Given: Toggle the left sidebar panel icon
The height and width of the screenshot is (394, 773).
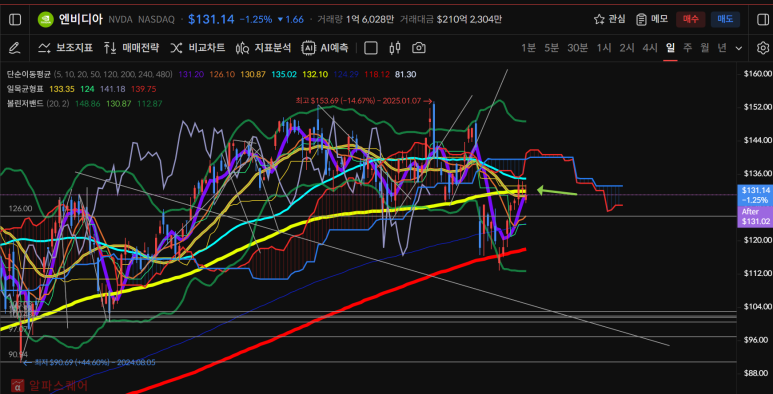Looking at the screenshot, I should tap(15, 19).
